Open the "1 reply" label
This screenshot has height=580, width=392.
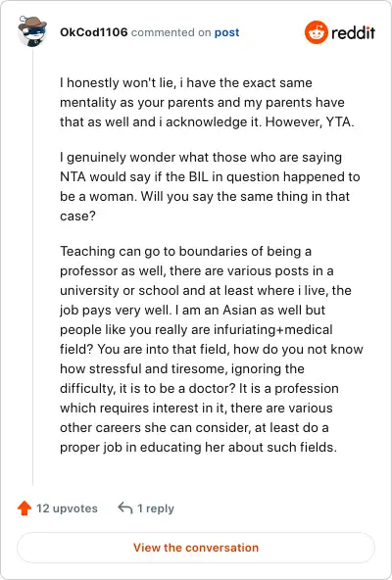[x=156, y=508]
